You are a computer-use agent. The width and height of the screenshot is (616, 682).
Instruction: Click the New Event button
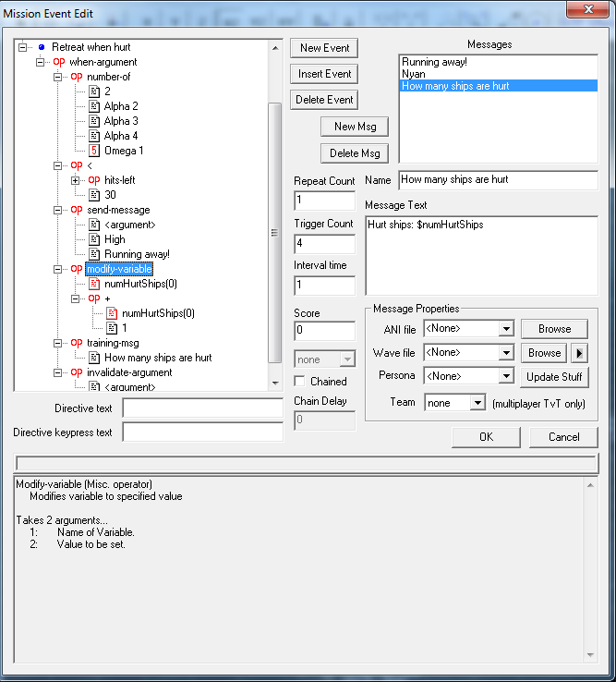click(324, 48)
